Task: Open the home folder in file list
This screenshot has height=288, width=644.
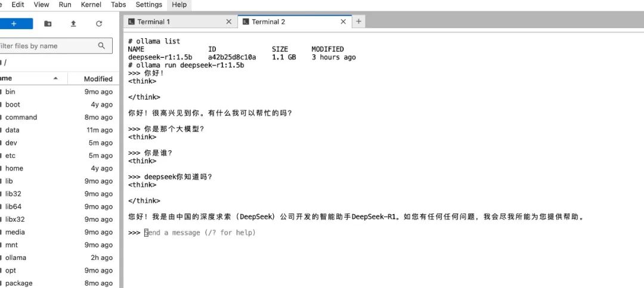Action: pyautogui.click(x=14, y=168)
